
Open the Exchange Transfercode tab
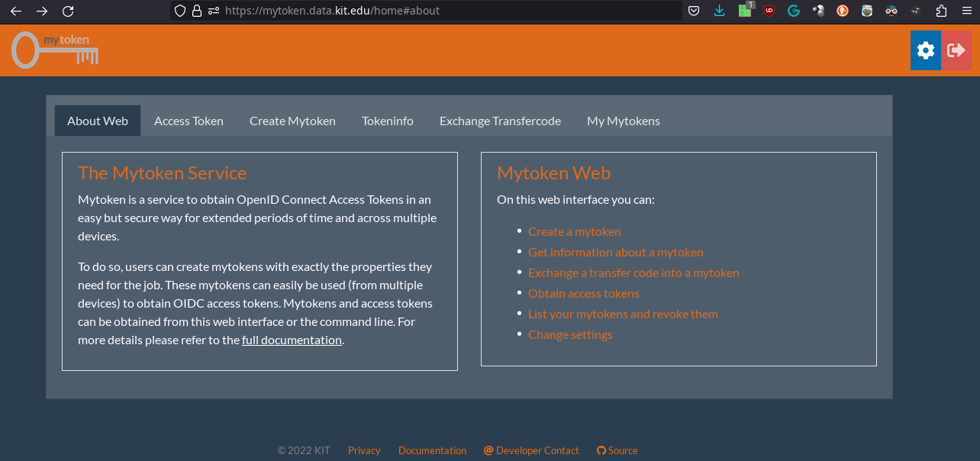point(500,121)
